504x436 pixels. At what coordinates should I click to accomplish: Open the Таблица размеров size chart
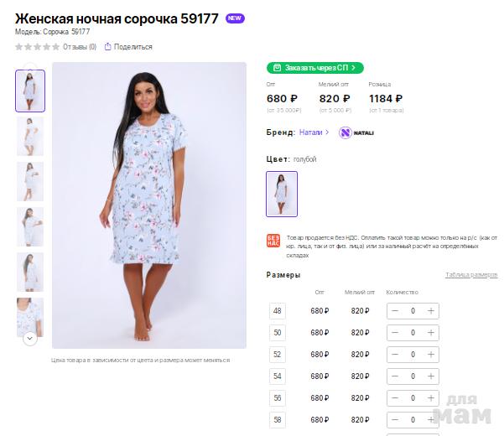pos(470,275)
